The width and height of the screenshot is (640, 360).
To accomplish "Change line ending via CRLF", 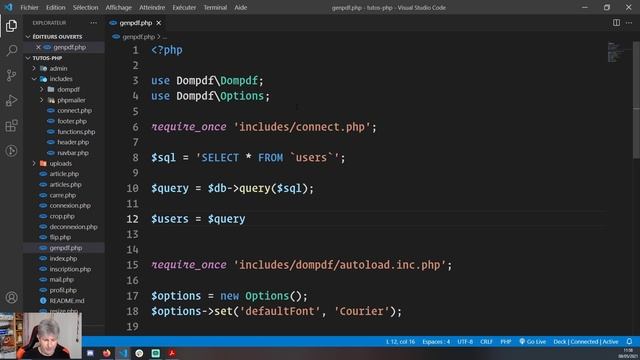I will (486, 342).
